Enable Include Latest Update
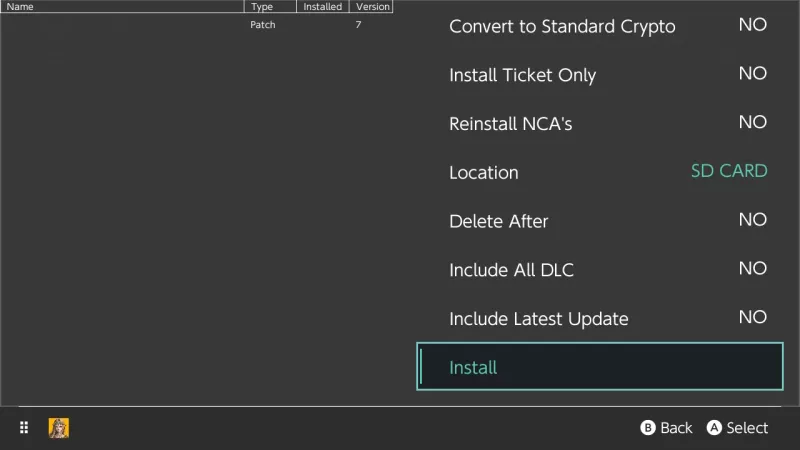 coord(600,319)
